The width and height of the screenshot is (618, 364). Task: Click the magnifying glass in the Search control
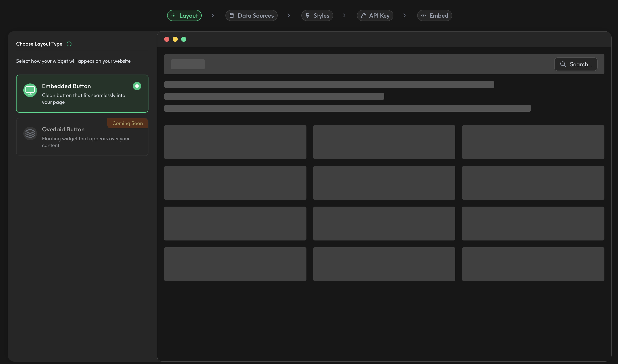click(x=563, y=64)
